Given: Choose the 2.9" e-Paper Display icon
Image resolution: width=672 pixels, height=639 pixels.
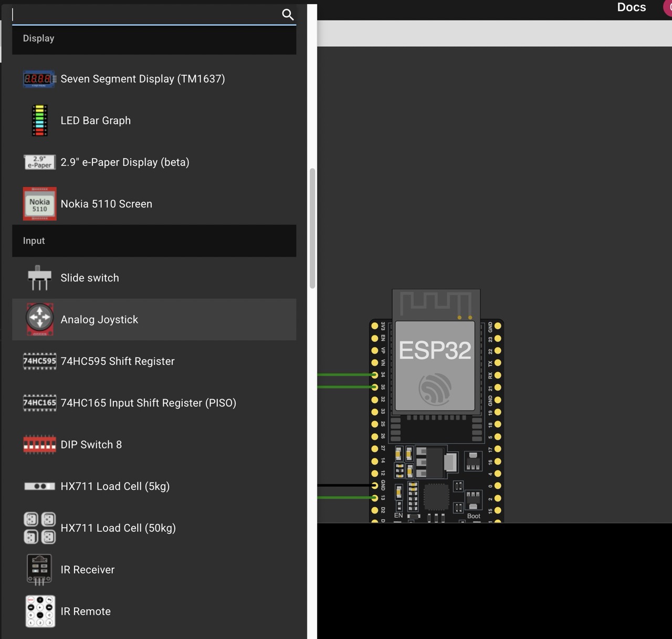Looking at the screenshot, I should pos(39,162).
